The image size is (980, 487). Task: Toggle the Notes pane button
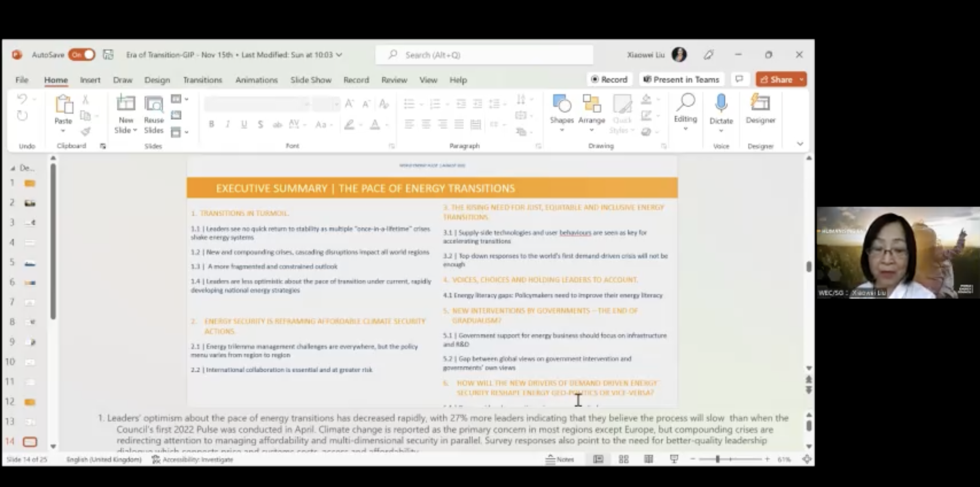point(560,459)
